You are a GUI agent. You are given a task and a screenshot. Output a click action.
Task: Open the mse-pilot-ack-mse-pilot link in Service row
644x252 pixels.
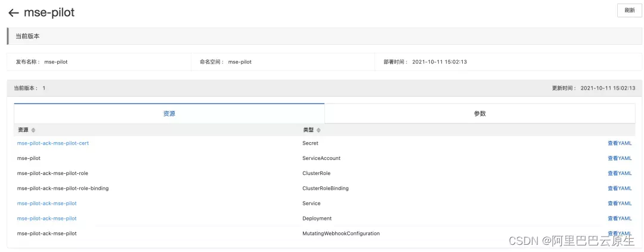(x=47, y=203)
